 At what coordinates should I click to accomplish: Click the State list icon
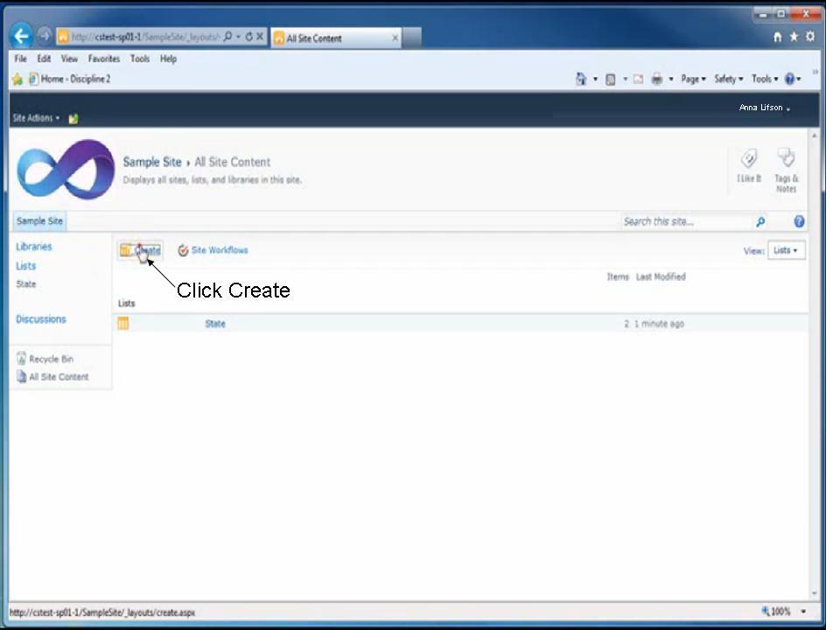click(122, 323)
